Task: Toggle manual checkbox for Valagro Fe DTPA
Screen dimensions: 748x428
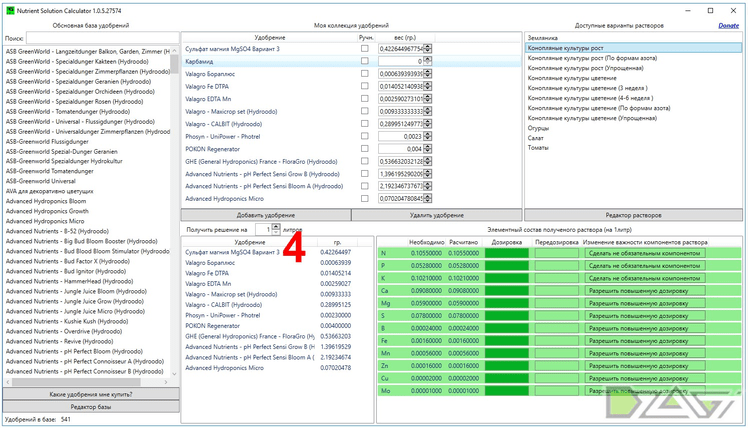Action: click(x=364, y=86)
